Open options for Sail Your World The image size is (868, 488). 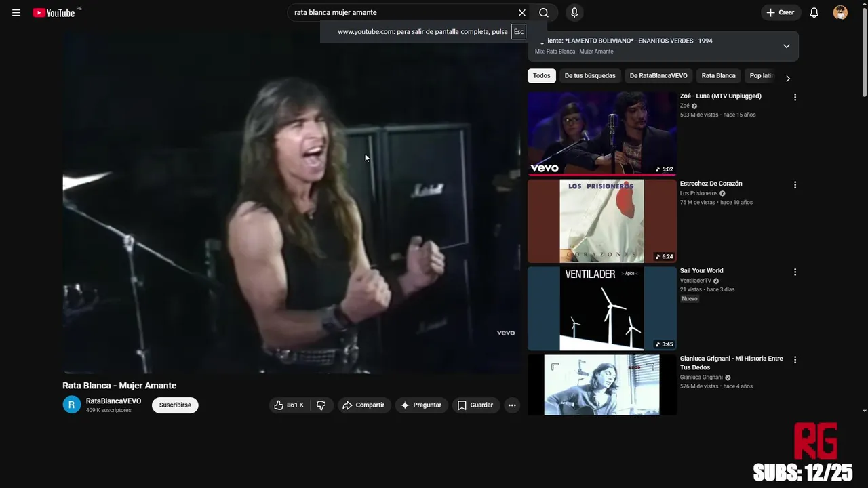[795, 272]
